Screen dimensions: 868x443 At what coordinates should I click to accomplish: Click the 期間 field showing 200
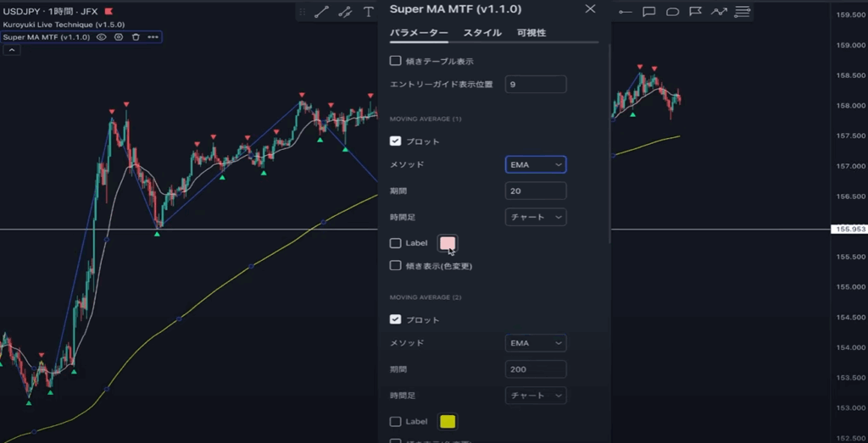[x=535, y=369]
